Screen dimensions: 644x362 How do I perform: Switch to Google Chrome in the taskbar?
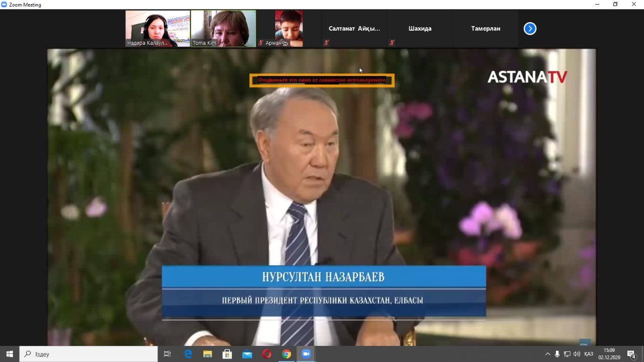286,354
